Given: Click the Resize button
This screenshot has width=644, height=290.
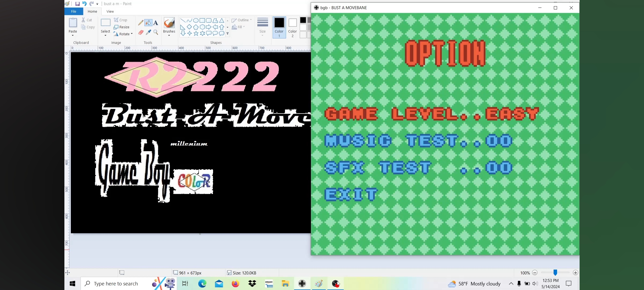Looking at the screenshot, I should pos(122,27).
